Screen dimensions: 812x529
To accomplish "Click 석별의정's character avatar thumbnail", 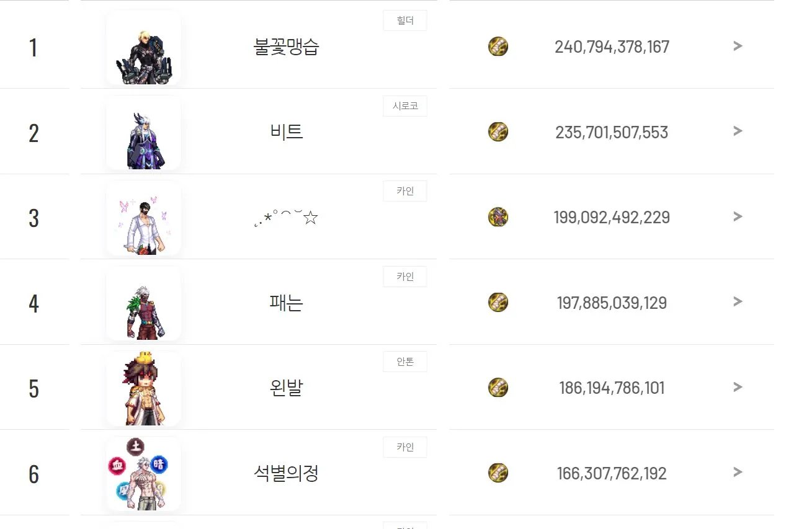I will [143, 474].
